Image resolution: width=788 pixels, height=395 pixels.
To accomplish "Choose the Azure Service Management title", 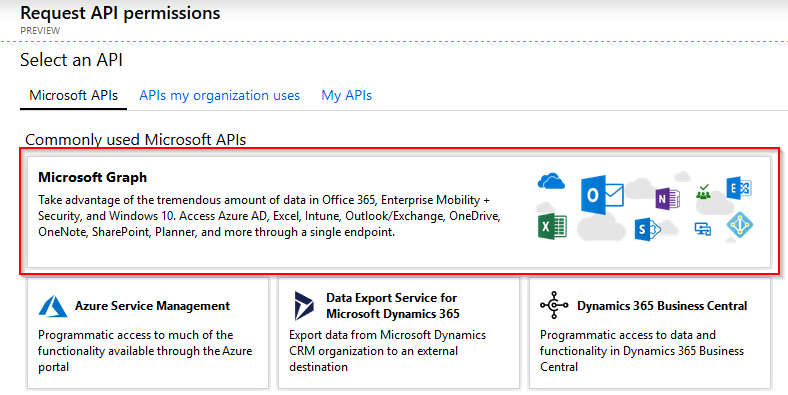I will (152, 306).
